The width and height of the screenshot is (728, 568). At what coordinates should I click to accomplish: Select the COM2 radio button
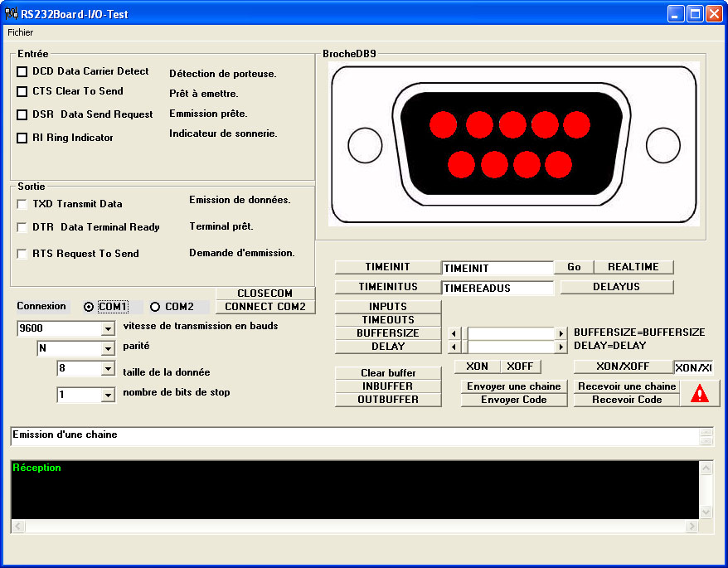point(155,307)
